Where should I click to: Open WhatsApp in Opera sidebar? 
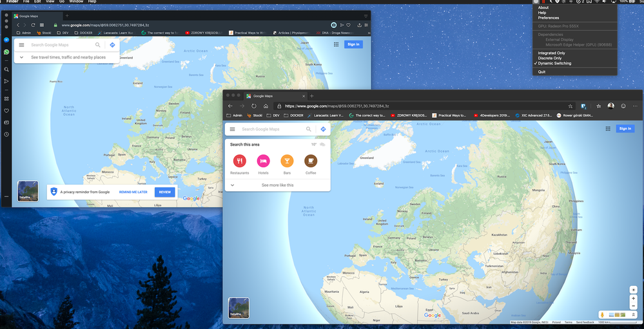pyautogui.click(x=6, y=52)
